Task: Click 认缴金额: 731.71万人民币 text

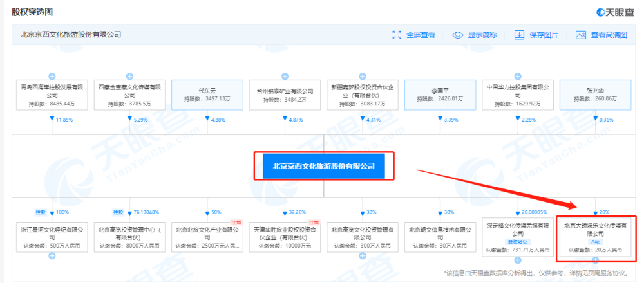Action: (x=518, y=250)
